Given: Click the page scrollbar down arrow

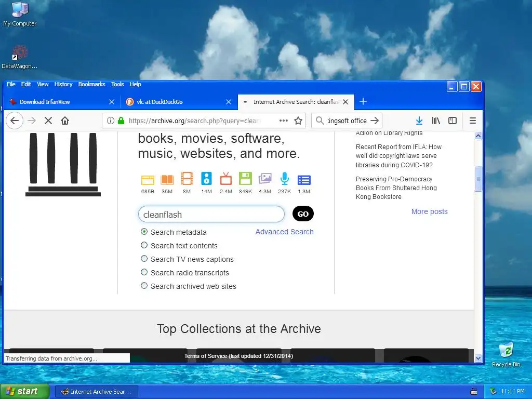Looking at the screenshot, I should [478, 358].
